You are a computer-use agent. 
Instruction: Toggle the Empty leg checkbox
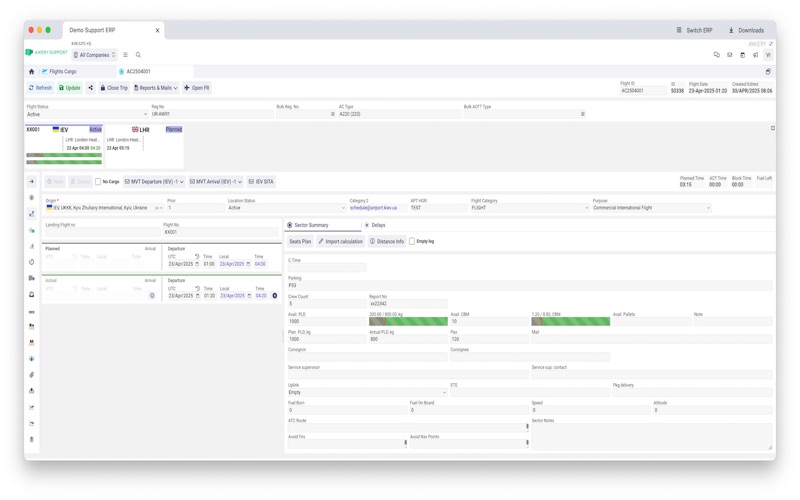pos(412,241)
